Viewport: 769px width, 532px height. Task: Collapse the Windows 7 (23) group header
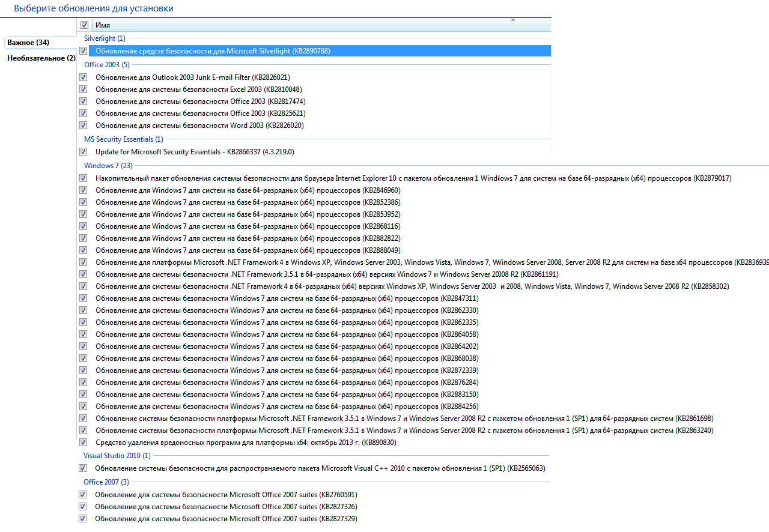point(108,166)
